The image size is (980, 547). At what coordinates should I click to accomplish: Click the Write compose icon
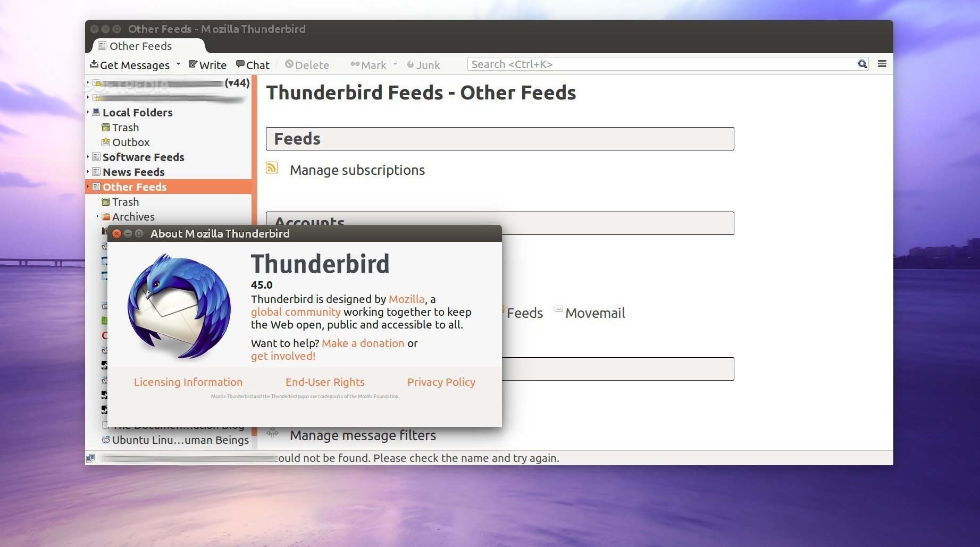tap(193, 64)
